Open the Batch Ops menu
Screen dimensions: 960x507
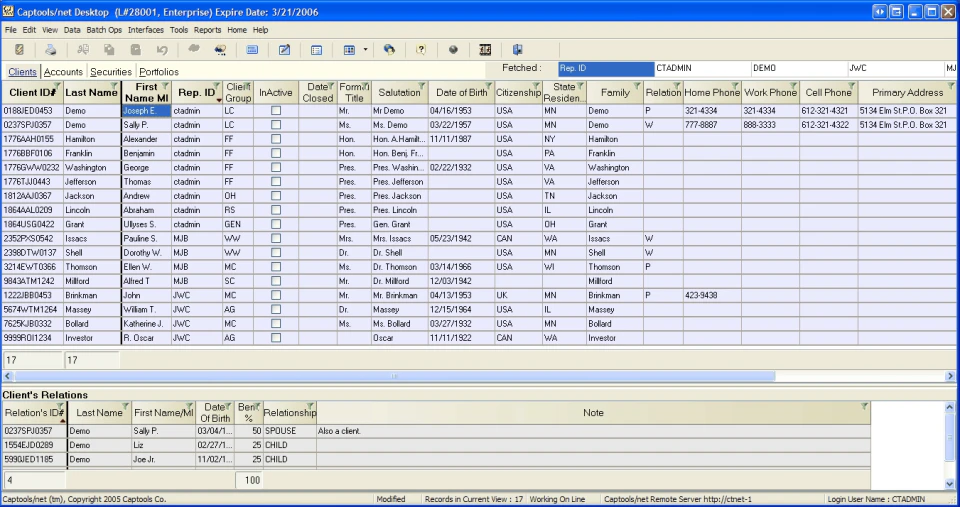pos(104,29)
